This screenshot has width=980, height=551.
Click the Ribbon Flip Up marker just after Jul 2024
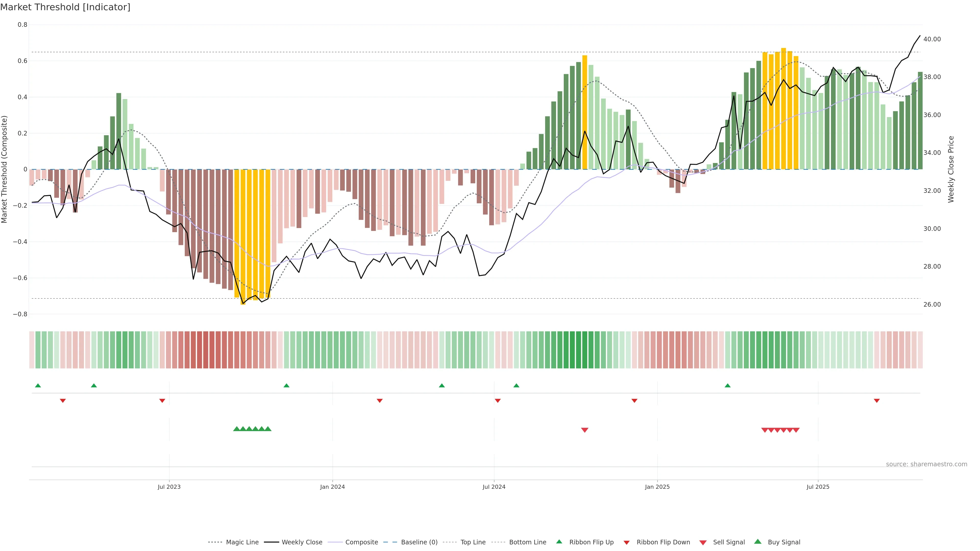tap(516, 386)
